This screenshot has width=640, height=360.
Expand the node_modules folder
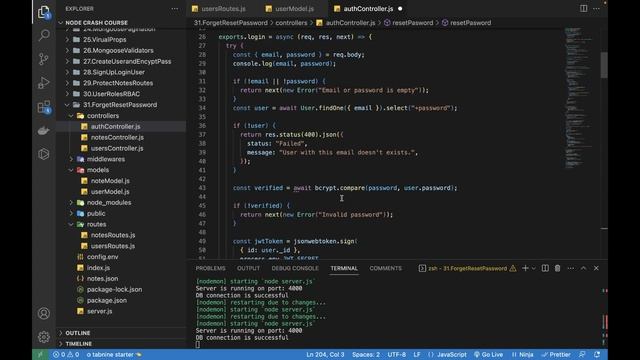tap(121, 202)
